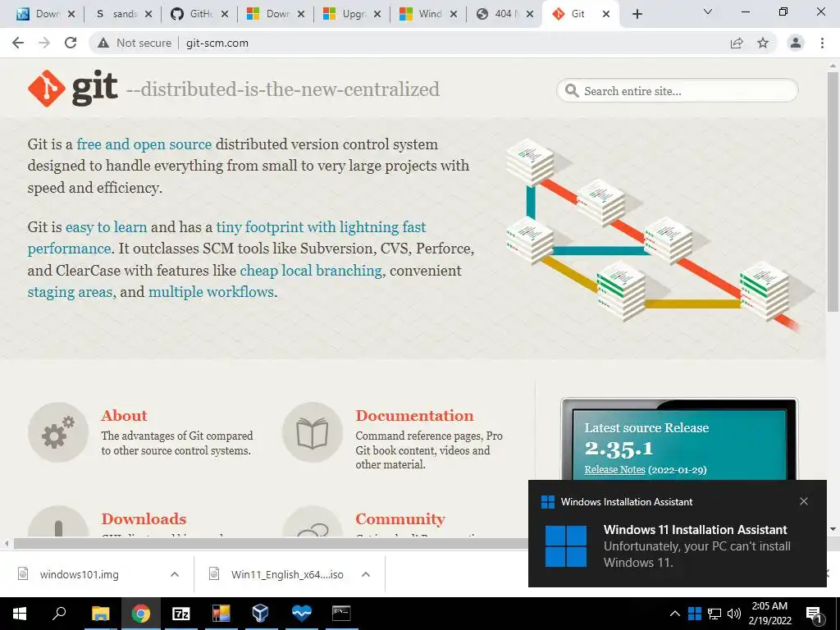
Task: Click the Search entire site field
Action: [677, 91]
